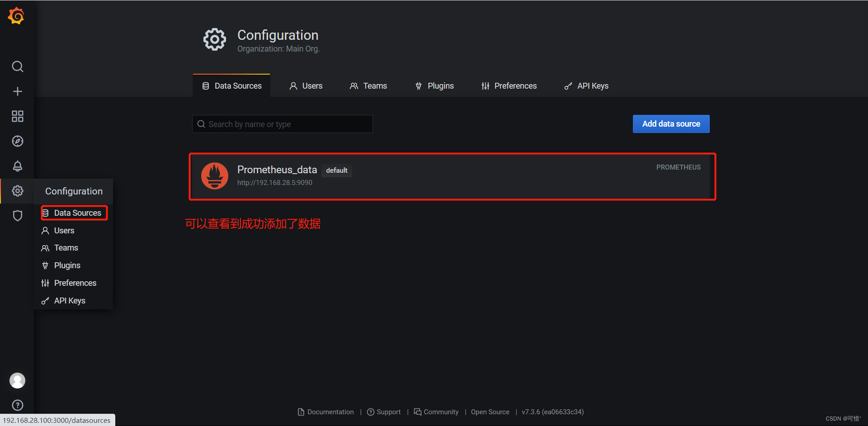Open the search icon in sidebar
Viewport: 868px width, 426px height.
click(x=17, y=66)
